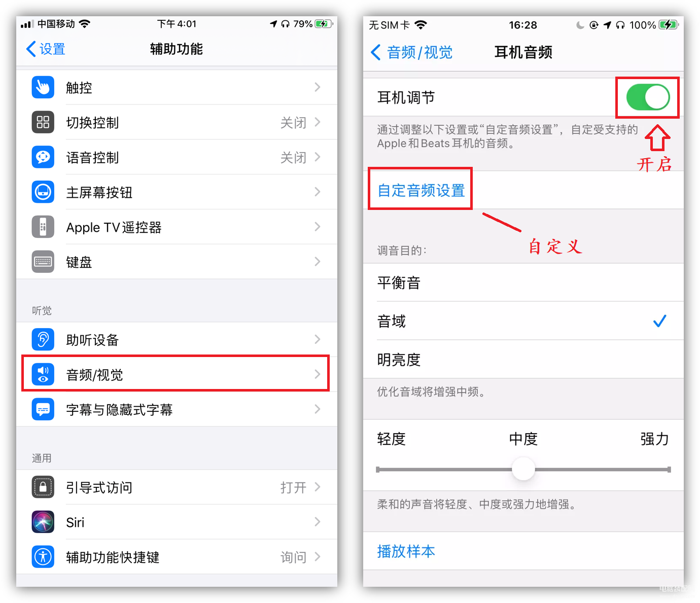Open 字幕与隐藏式字幕 row chevron
The height and width of the screenshot is (603, 700).
click(318, 409)
